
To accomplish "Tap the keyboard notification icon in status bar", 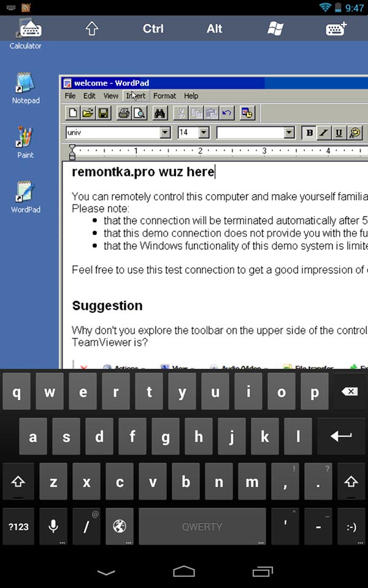I will [x=10, y=7].
